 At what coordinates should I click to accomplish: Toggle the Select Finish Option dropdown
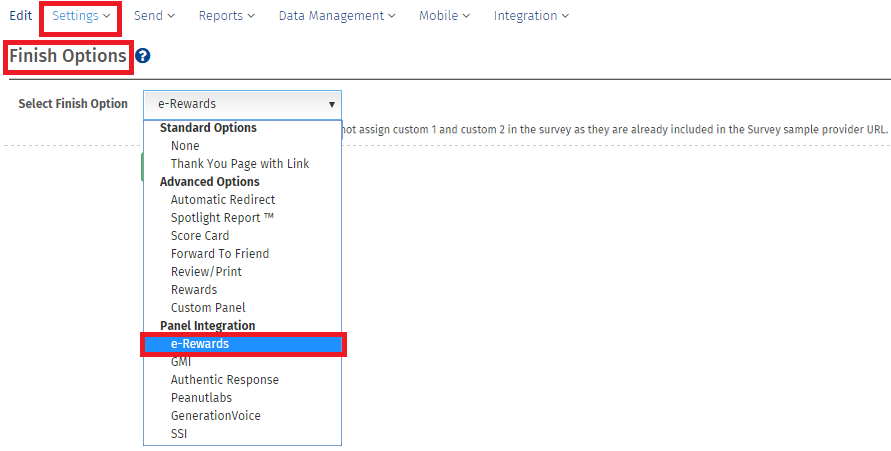(242, 104)
